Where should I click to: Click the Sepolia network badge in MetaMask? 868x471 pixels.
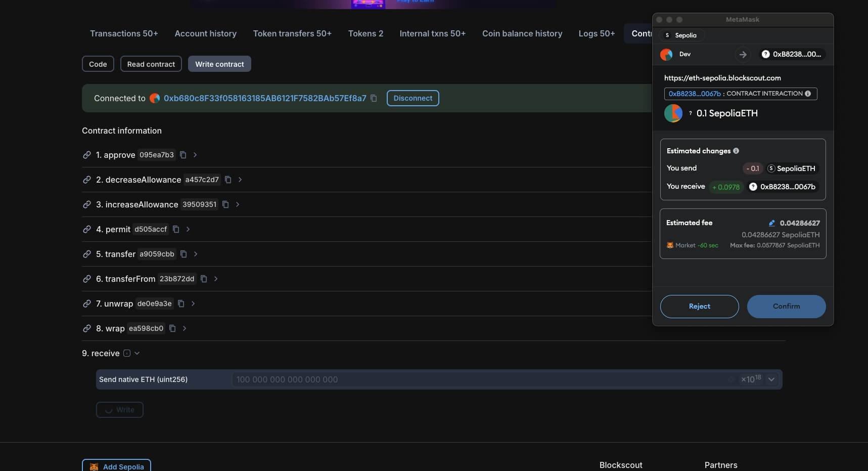(x=681, y=35)
